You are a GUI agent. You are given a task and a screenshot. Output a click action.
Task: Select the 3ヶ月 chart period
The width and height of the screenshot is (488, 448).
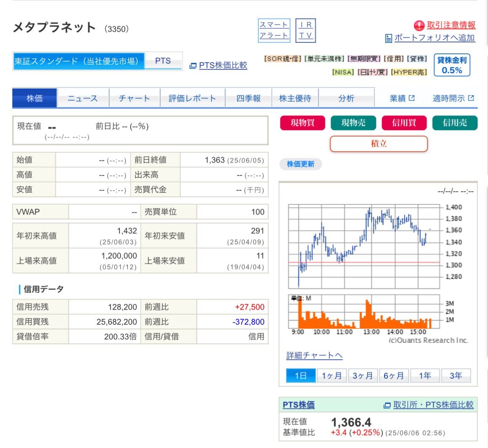click(363, 376)
